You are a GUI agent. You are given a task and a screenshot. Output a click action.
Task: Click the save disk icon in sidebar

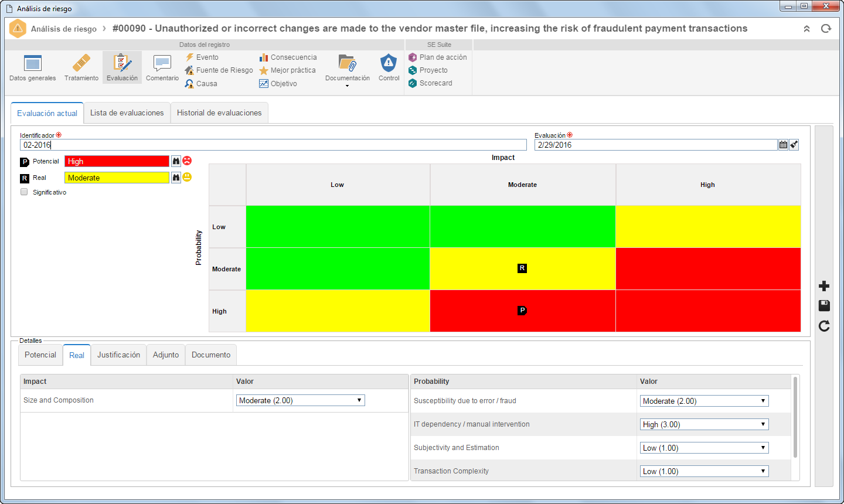coord(824,305)
